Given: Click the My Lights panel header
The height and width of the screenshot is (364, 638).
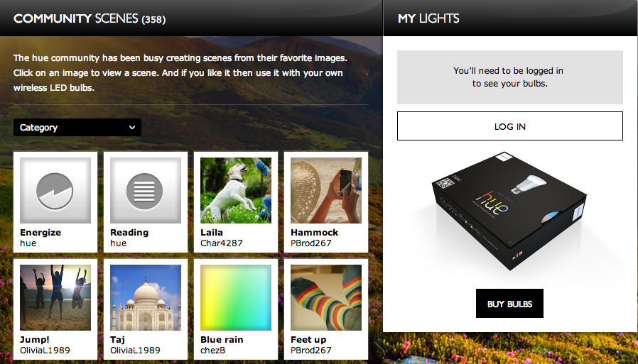Looking at the screenshot, I should pos(428,18).
